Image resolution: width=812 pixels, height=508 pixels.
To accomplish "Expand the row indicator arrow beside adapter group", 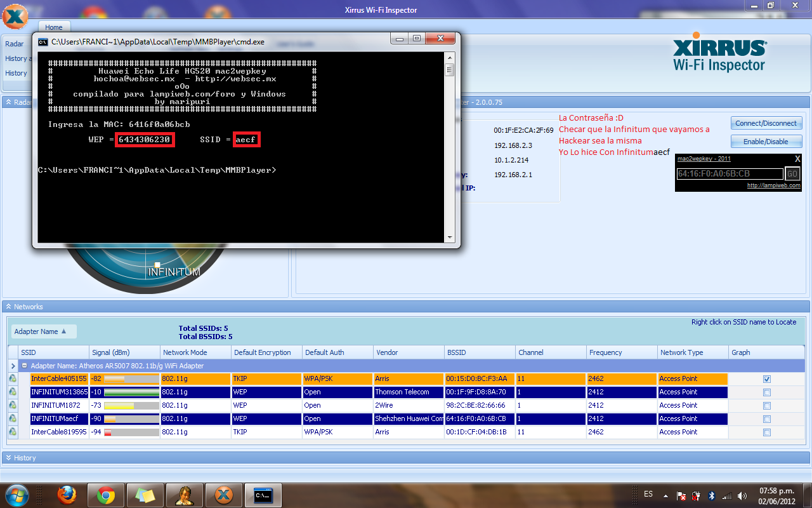I will [x=13, y=366].
